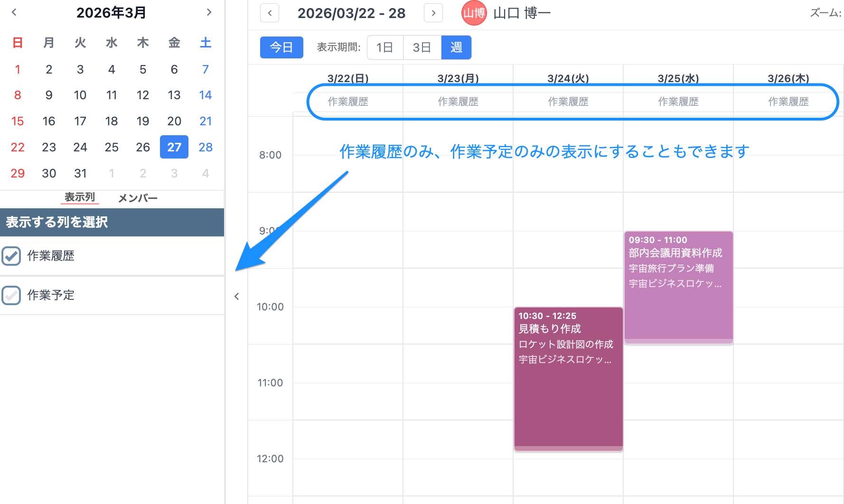Go to the previous month in the mini calendar
Viewport: 844px width, 504px height.
14,13
